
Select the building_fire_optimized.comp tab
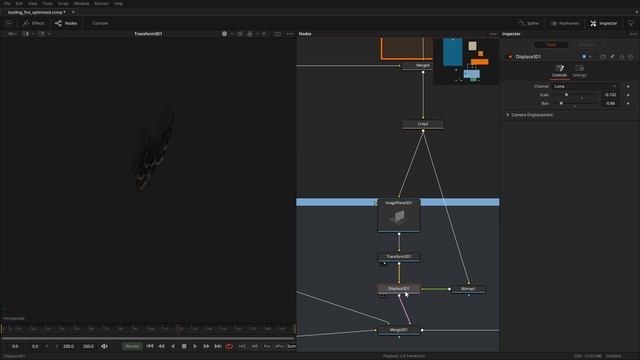tap(37, 12)
